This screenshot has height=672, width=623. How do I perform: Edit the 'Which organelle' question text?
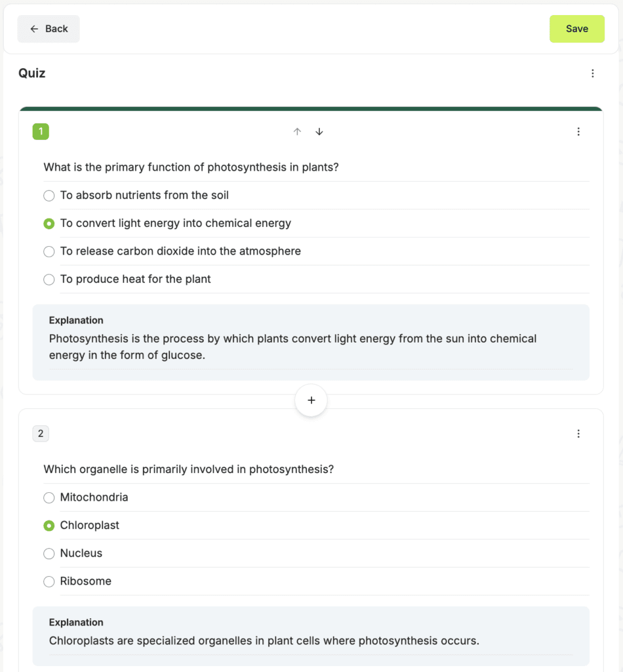click(316, 469)
